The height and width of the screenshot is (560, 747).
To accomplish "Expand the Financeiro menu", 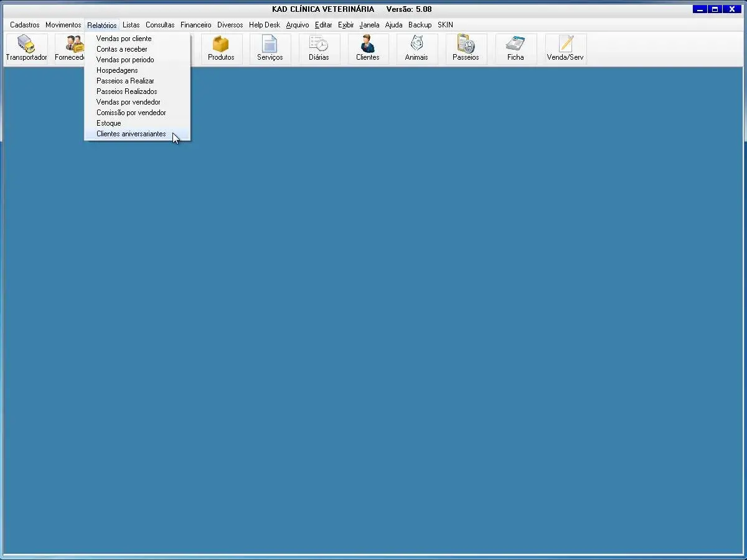I will pos(196,25).
